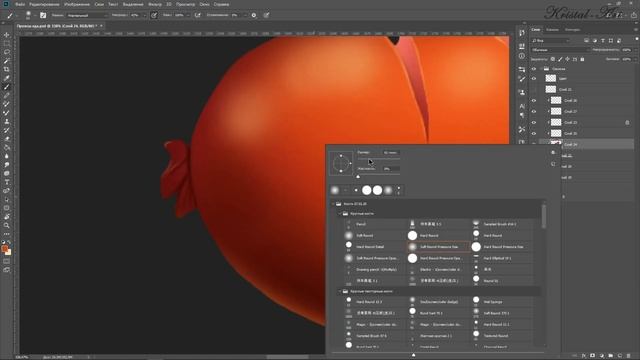Select the Hand tool
The image size is (640, 360).
[7, 217]
